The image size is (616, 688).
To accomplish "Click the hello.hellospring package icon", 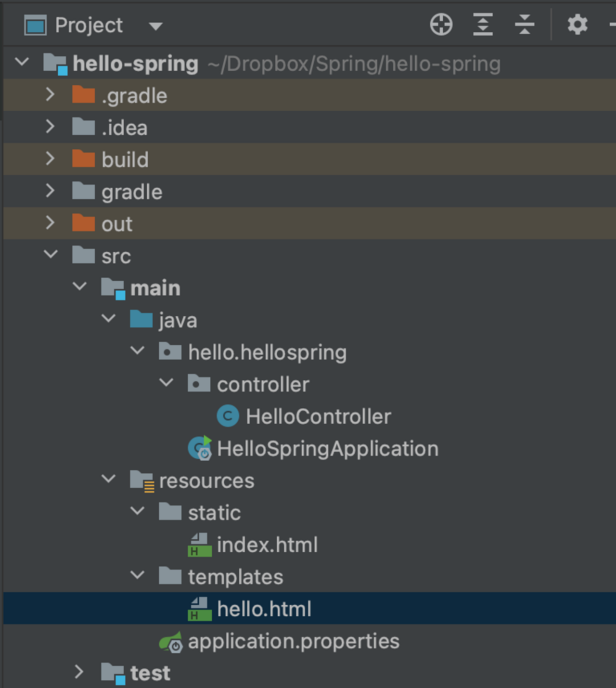I will 170,351.
